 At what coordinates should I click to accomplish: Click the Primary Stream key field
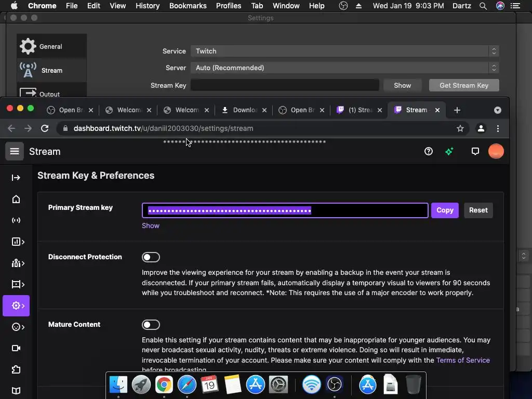[x=285, y=210]
